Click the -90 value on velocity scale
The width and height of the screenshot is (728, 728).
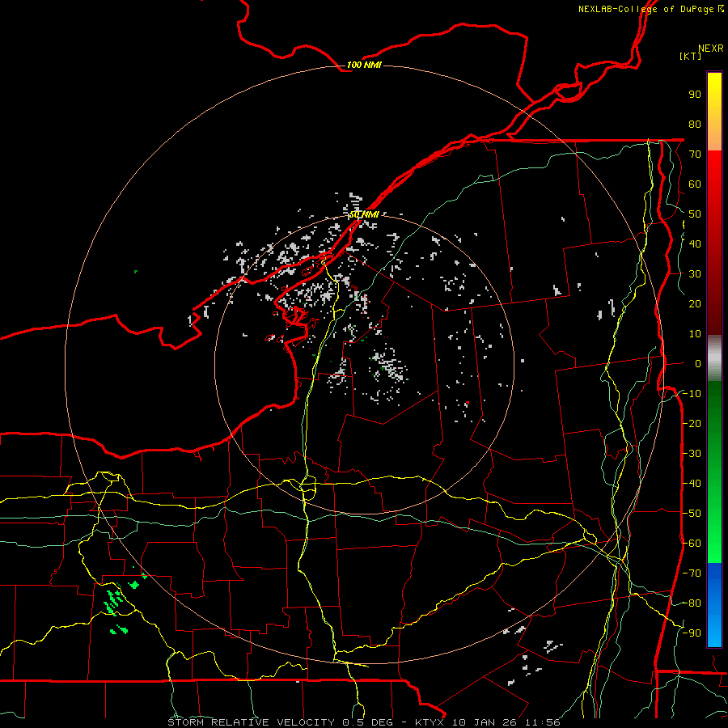[692, 633]
